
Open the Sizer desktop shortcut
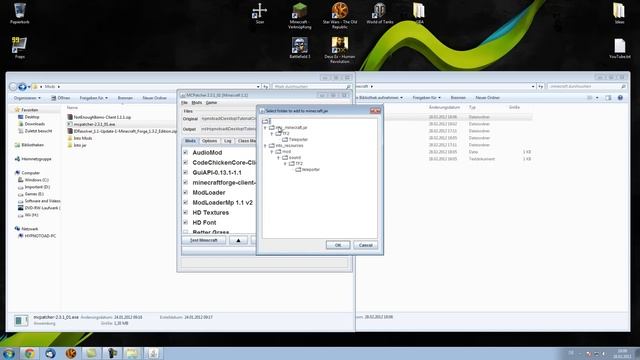[260, 13]
